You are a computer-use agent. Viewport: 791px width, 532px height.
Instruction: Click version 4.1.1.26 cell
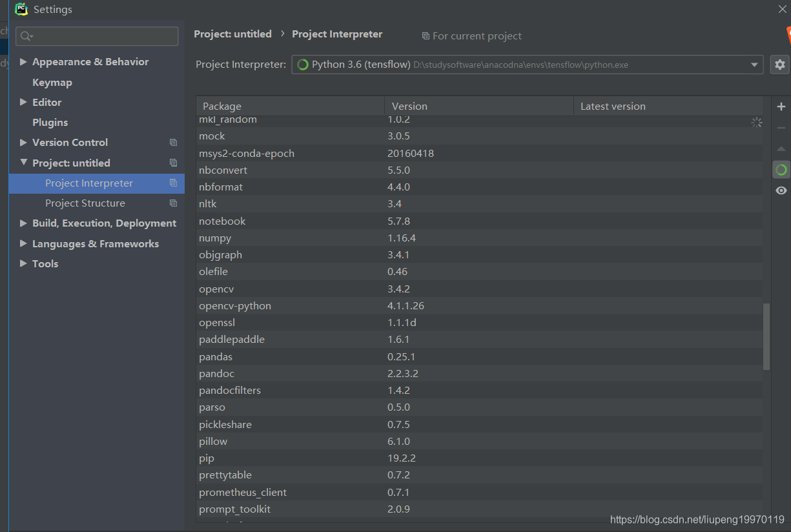(406, 306)
